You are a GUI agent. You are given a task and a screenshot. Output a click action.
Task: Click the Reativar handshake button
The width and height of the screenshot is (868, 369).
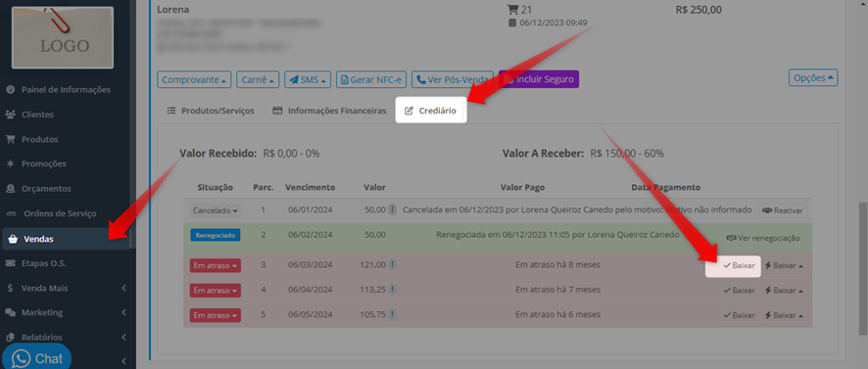(x=782, y=210)
